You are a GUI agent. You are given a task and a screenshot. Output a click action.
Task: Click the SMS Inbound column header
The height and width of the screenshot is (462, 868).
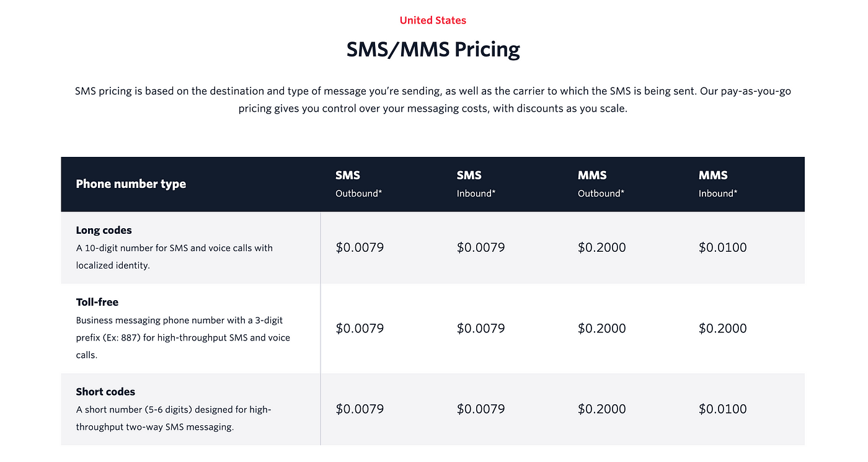pyautogui.click(x=476, y=184)
